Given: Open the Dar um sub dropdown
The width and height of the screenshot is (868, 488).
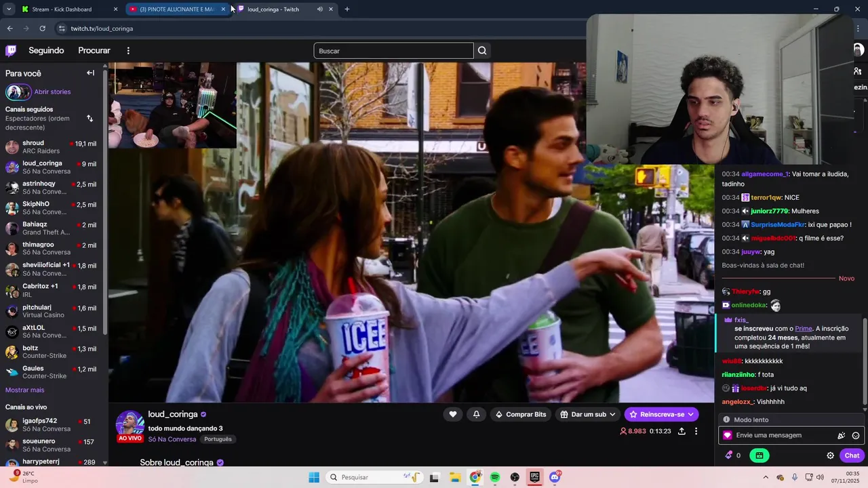Looking at the screenshot, I should (589, 414).
